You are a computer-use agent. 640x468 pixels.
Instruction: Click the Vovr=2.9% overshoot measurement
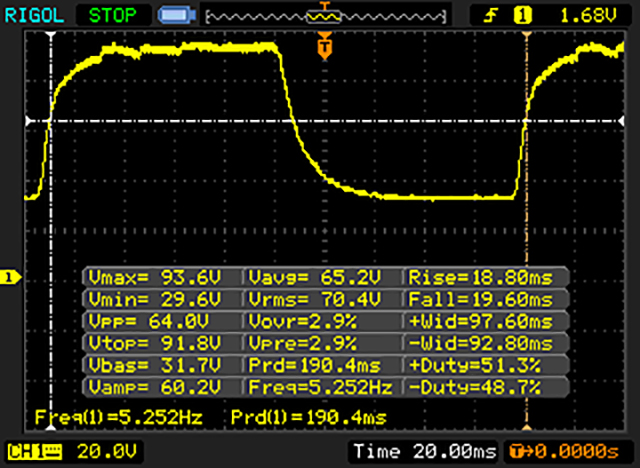point(302,322)
